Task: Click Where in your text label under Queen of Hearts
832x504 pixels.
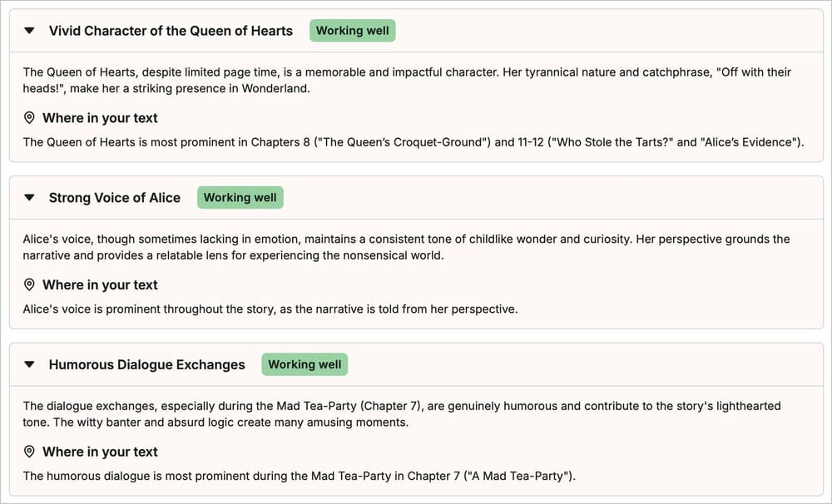Action: (101, 118)
